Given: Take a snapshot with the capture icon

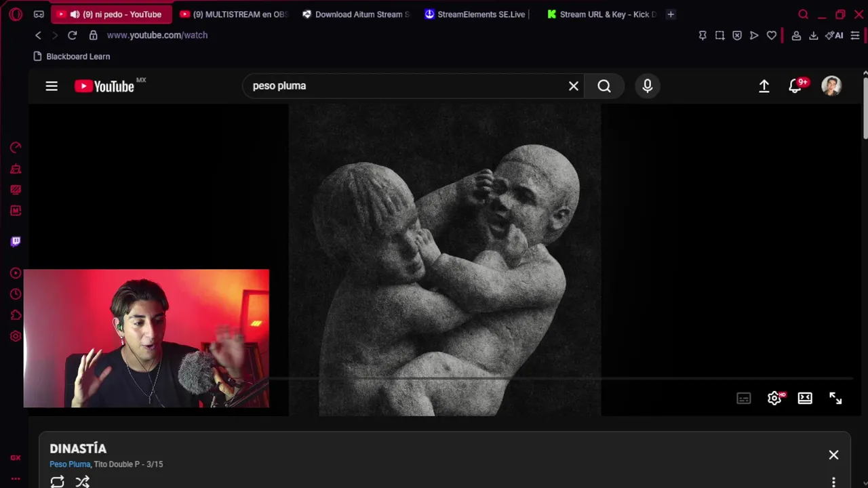Looking at the screenshot, I should pos(719,35).
